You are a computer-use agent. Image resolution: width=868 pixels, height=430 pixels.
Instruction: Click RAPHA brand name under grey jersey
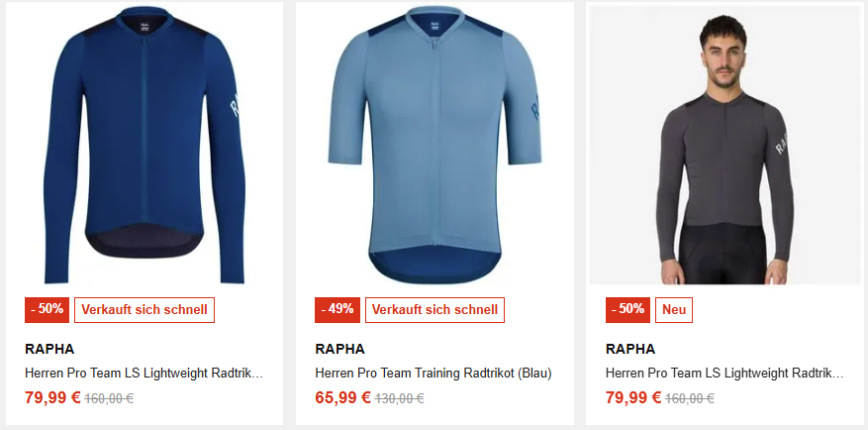[x=629, y=349]
